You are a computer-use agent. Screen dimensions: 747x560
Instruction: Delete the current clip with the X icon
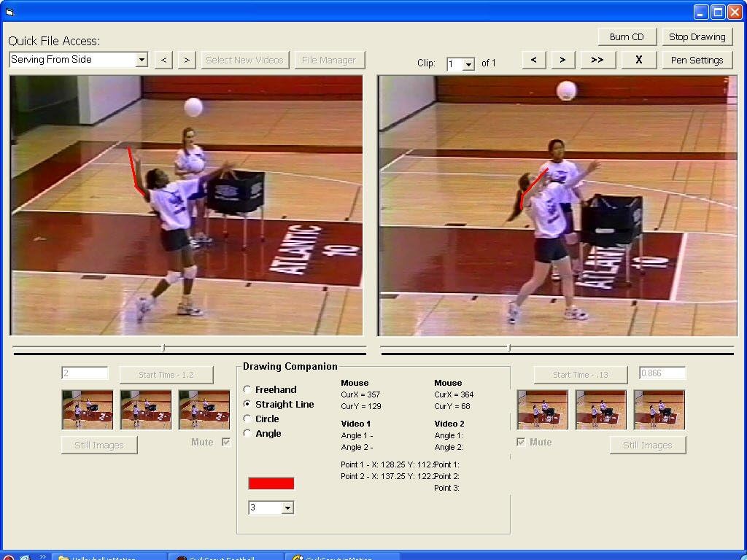638,60
